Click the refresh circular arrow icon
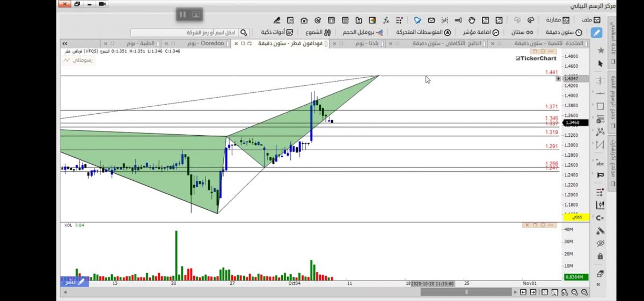This screenshot has height=301, width=644. 317,20
